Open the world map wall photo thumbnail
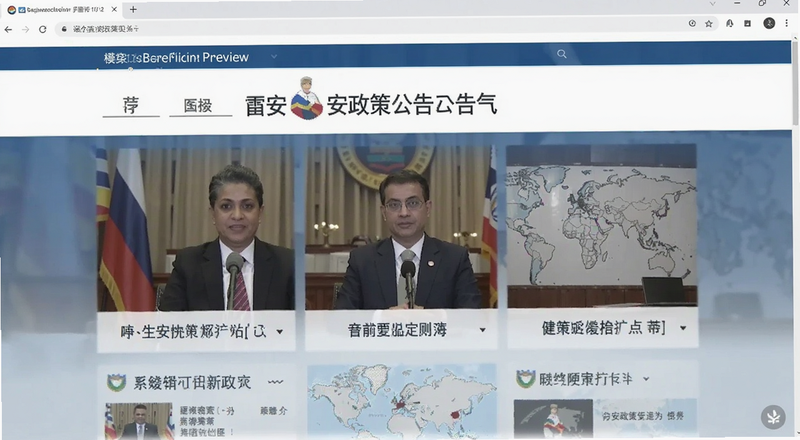This screenshot has height=440, width=800. pyautogui.click(x=602, y=226)
